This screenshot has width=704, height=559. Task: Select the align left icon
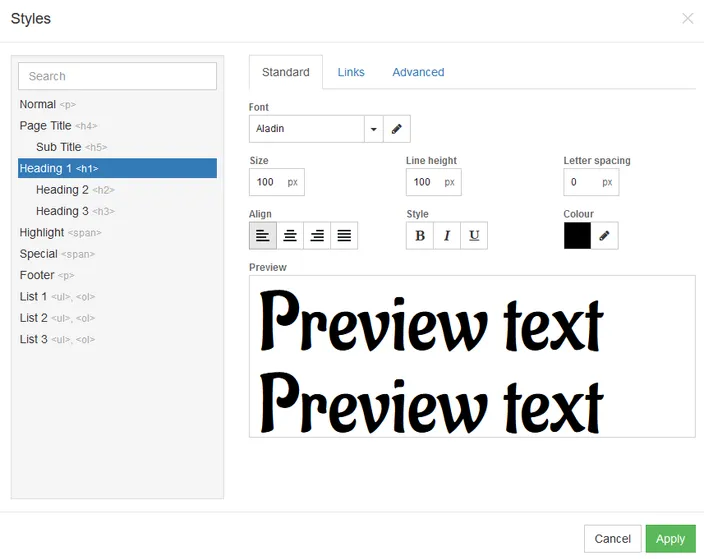263,235
